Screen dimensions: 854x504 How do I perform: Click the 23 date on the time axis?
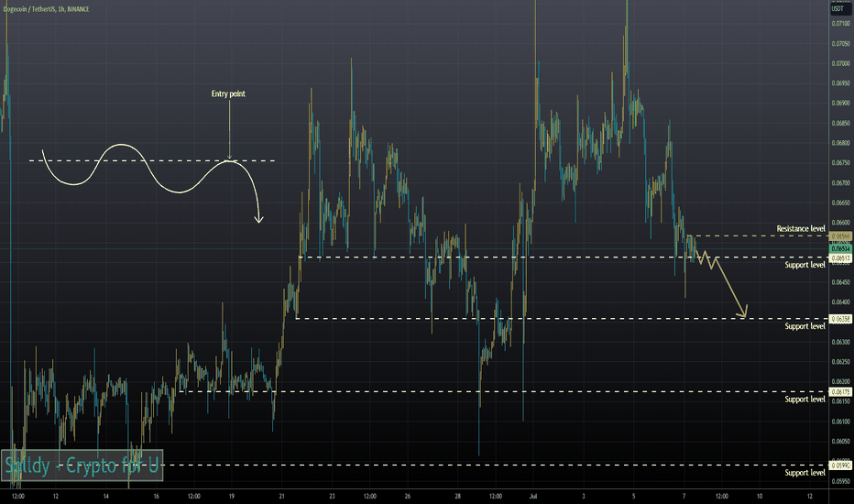click(333, 497)
